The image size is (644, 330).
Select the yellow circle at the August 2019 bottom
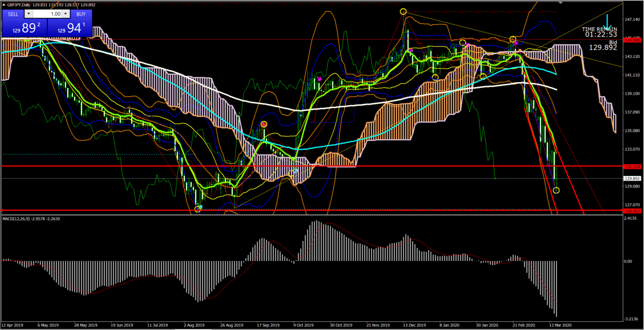point(198,208)
